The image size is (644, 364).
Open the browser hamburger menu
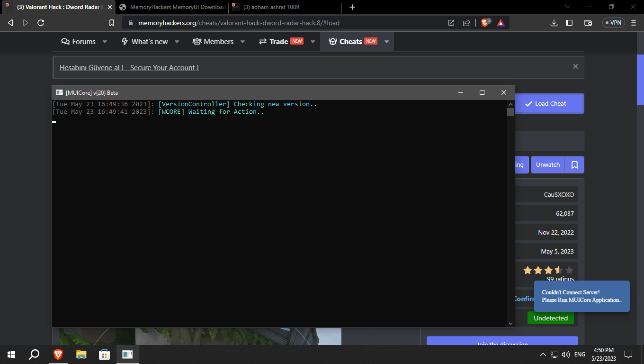click(634, 23)
